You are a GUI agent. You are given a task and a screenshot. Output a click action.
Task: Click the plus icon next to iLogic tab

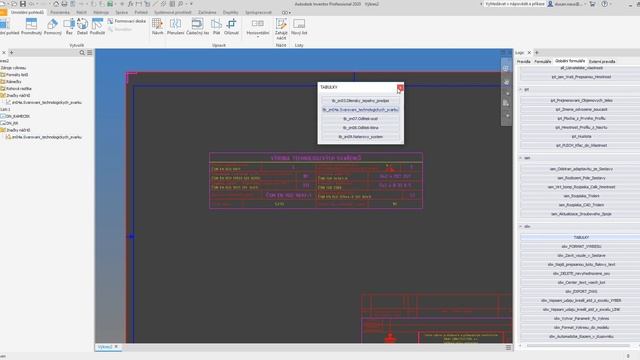click(537, 53)
